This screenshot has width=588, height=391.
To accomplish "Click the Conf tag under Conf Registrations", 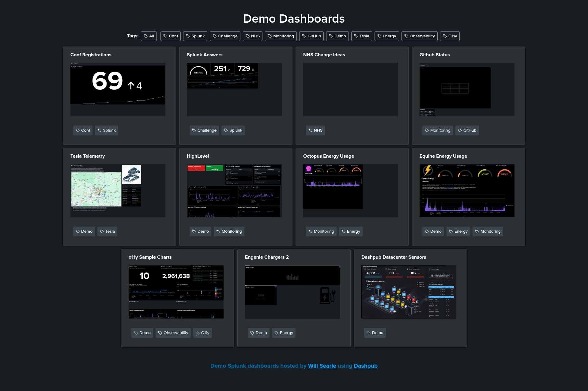I will (x=83, y=130).
